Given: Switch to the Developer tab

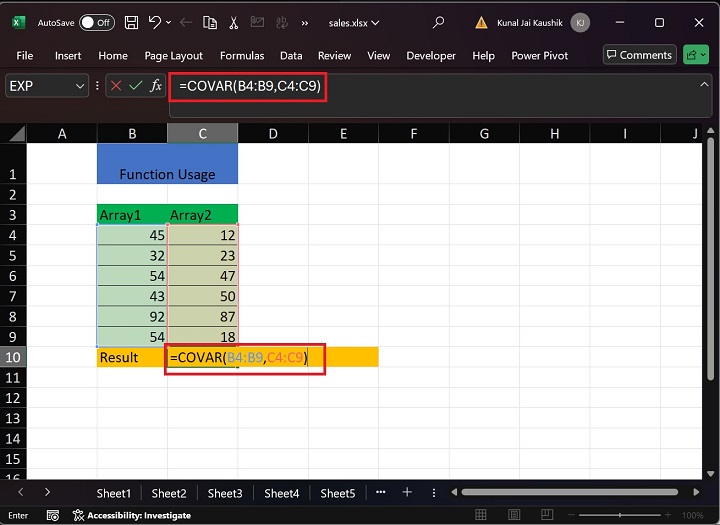Looking at the screenshot, I should click(431, 56).
